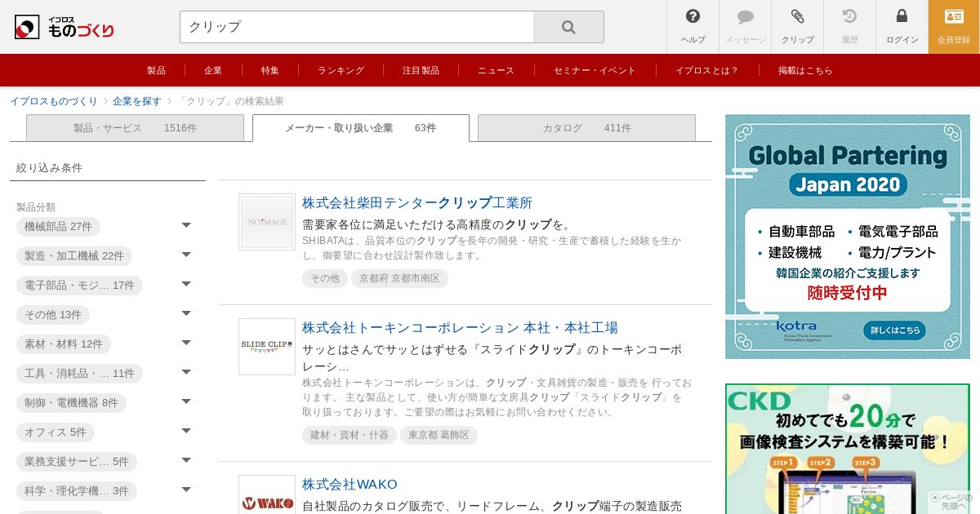Expand the 製造・加工機械 category arrow
The image size is (980, 514).
tap(186, 255)
